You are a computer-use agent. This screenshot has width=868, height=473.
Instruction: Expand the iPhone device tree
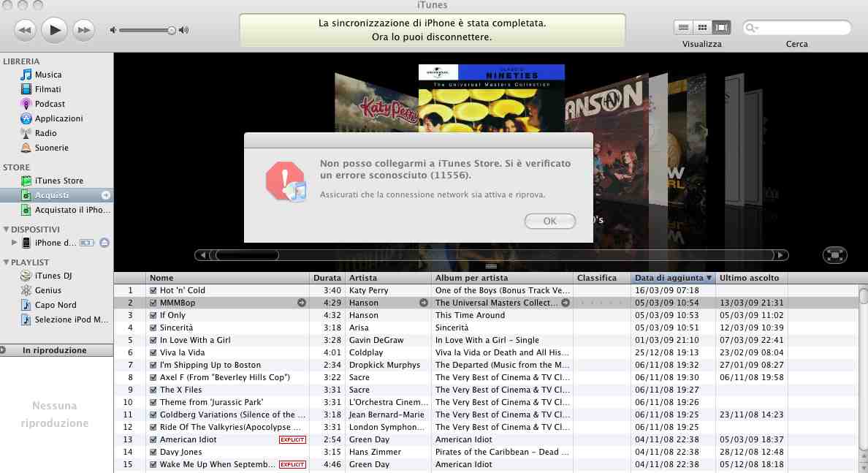(15, 243)
